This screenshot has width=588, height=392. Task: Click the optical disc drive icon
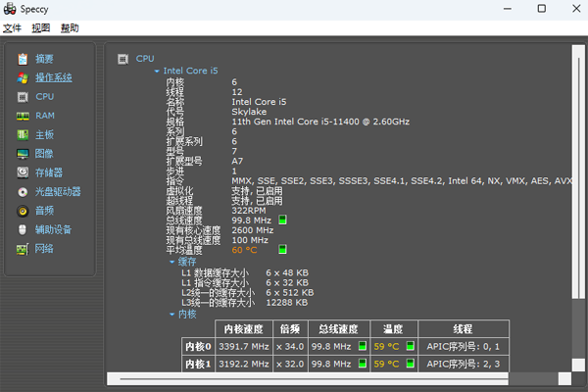23,192
